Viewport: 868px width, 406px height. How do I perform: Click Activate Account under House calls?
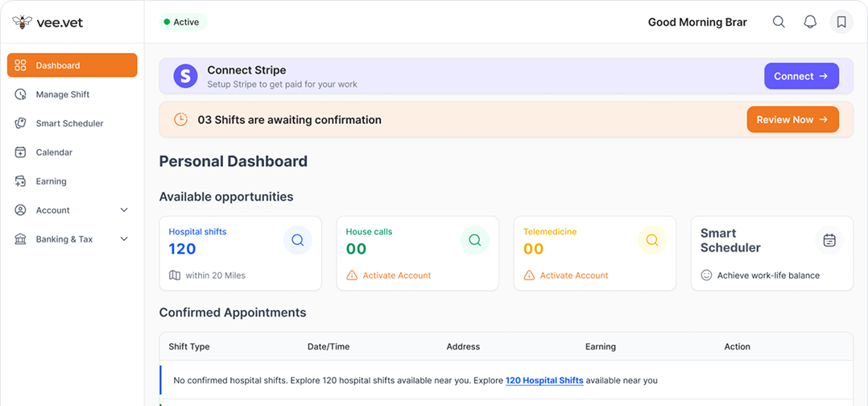point(396,275)
